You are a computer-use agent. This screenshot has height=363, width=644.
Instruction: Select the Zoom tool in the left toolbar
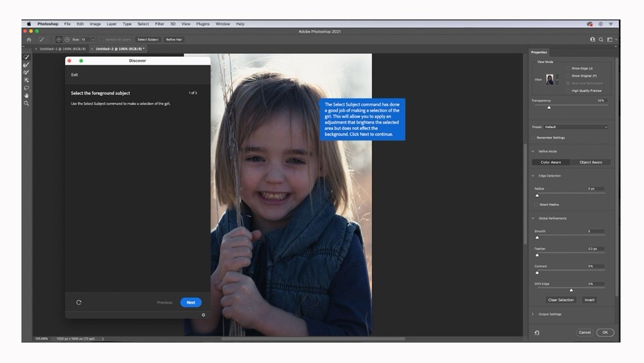coord(26,103)
